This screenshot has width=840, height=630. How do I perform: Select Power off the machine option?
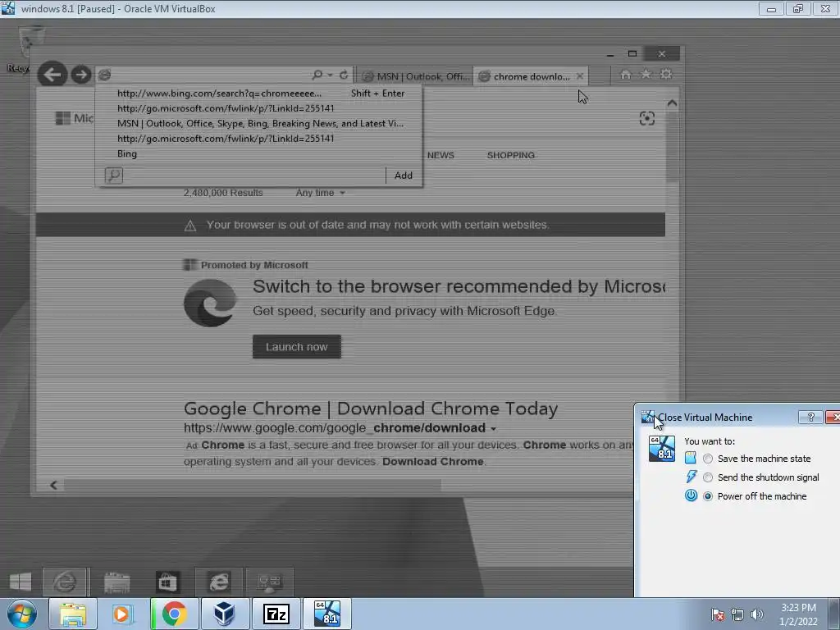[708, 496]
